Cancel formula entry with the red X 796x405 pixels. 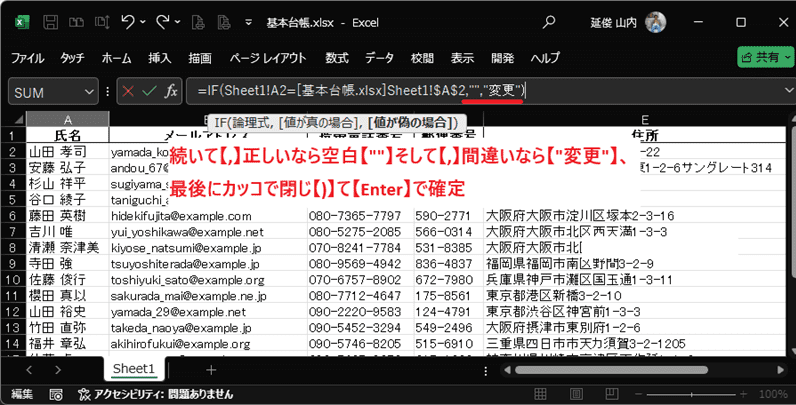click(x=128, y=91)
